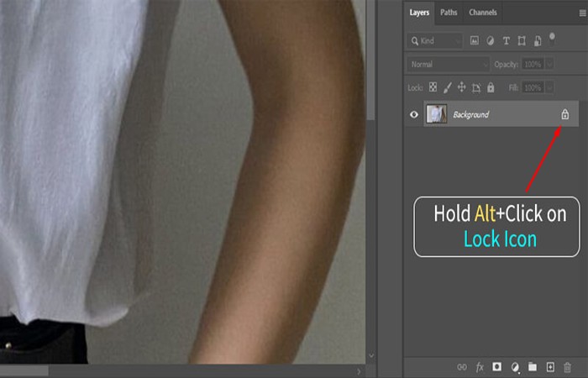Create new fill or adjustment layer
Image resolution: width=588 pixels, height=378 pixels.
coord(515,367)
